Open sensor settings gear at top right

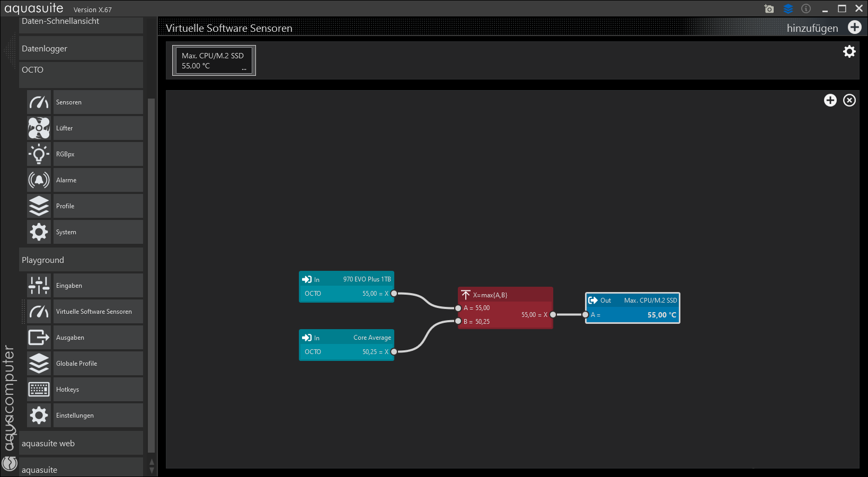click(x=849, y=51)
